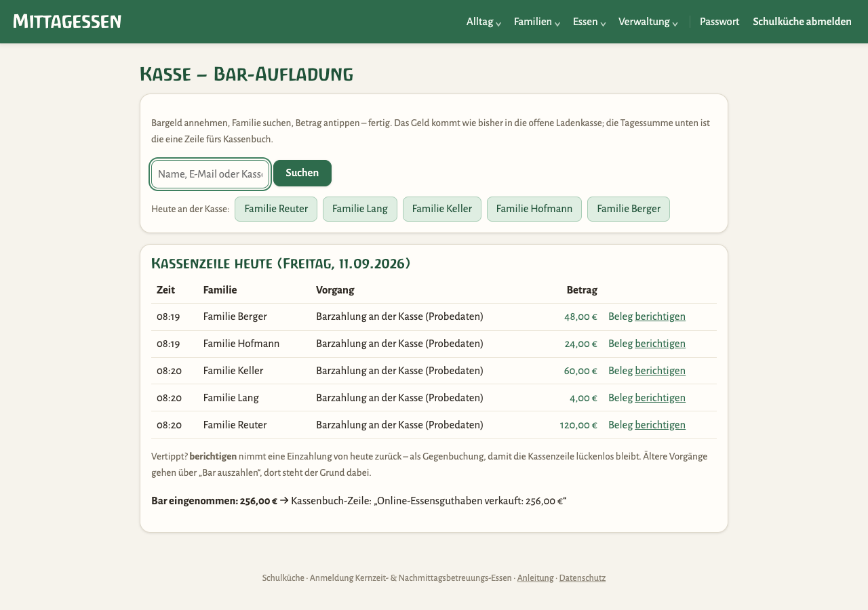Open the Alltag dropdown menu
Viewport: 868px width, 610px height.
(x=484, y=22)
